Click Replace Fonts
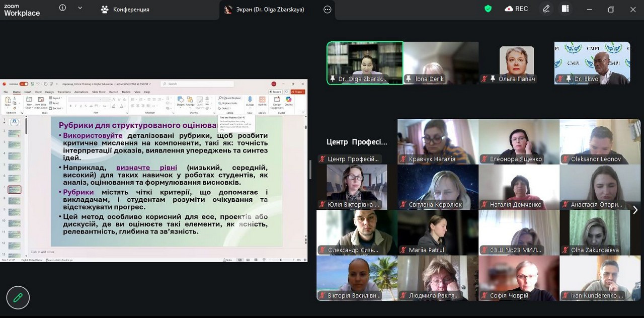Viewport: 644px width, 318px height. [x=228, y=103]
